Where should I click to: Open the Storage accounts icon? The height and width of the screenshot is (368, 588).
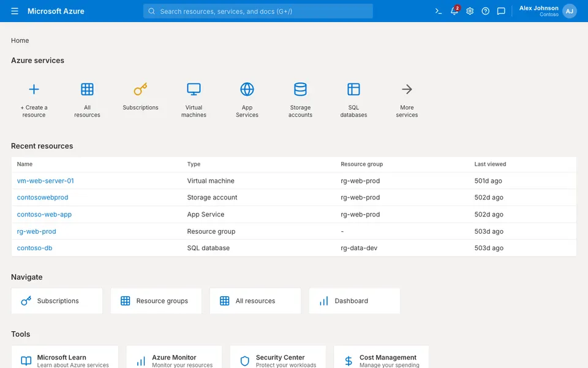pos(300,90)
